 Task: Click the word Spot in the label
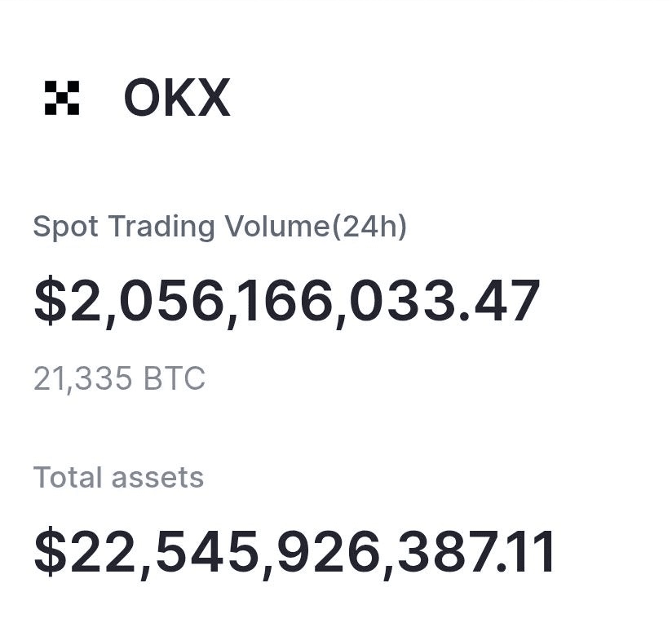(65, 227)
